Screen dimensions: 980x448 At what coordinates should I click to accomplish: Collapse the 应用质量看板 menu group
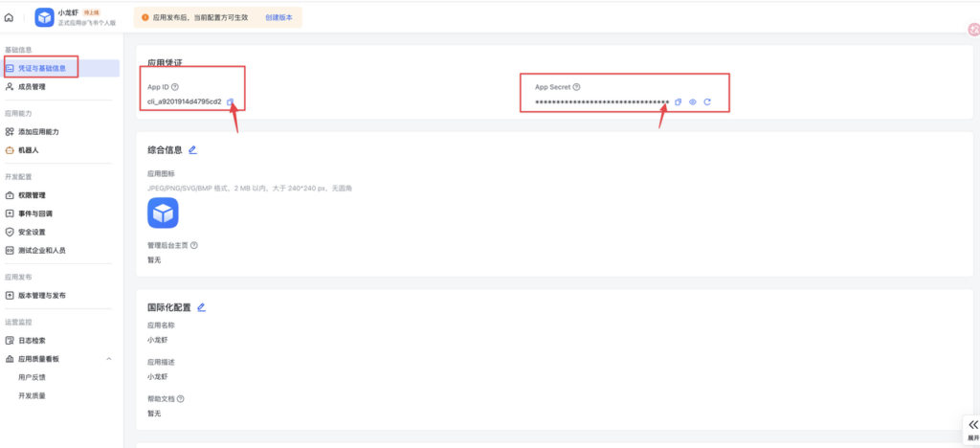pos(108,359)
